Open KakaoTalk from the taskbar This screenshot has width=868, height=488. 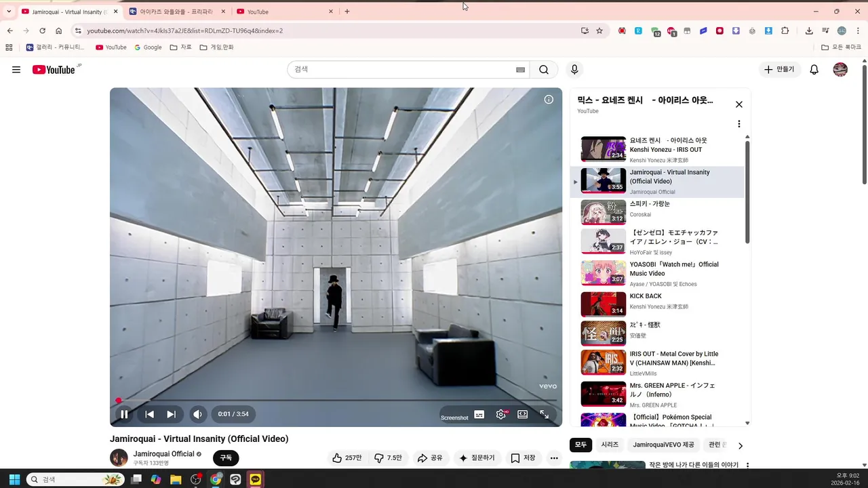255,479
